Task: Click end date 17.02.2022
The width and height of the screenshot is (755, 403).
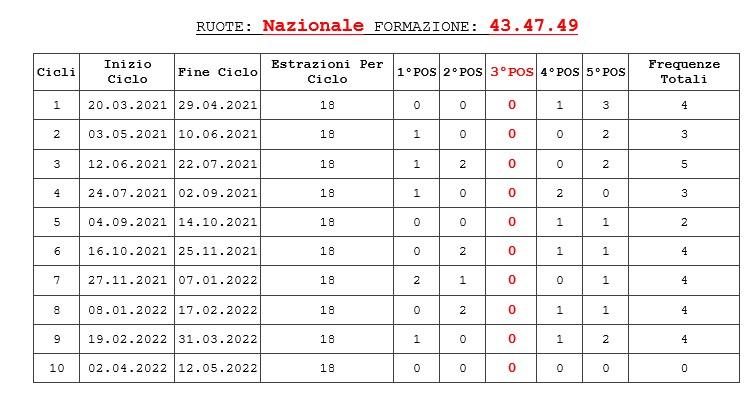Action: click(x=218, y=310)
